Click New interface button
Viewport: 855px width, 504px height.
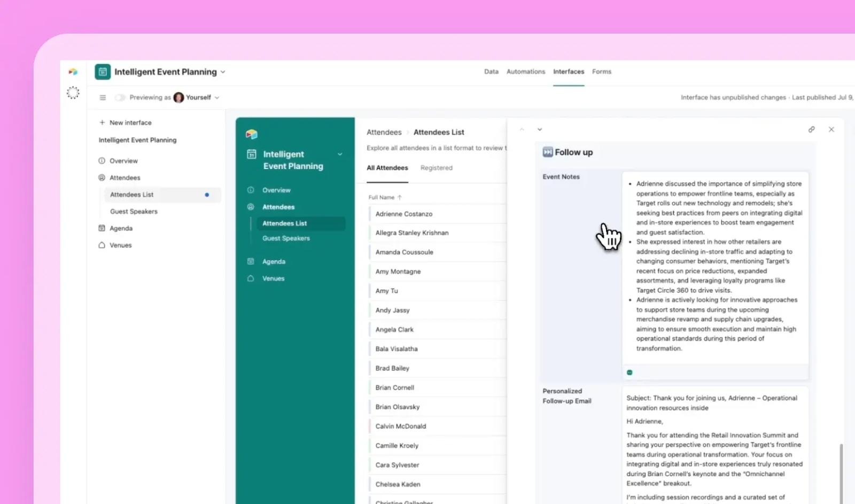pos(126,122)
